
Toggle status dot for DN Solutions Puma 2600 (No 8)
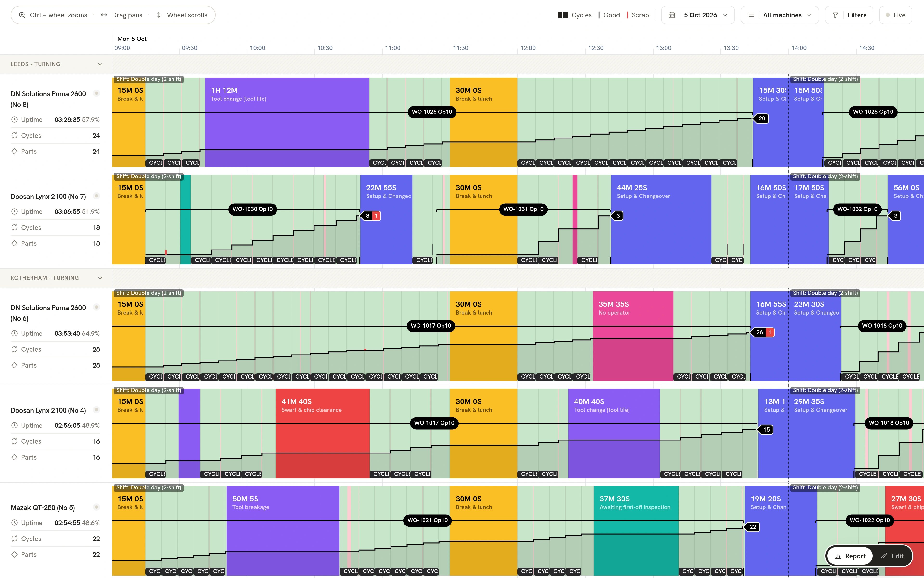click(x=96, y=93)
